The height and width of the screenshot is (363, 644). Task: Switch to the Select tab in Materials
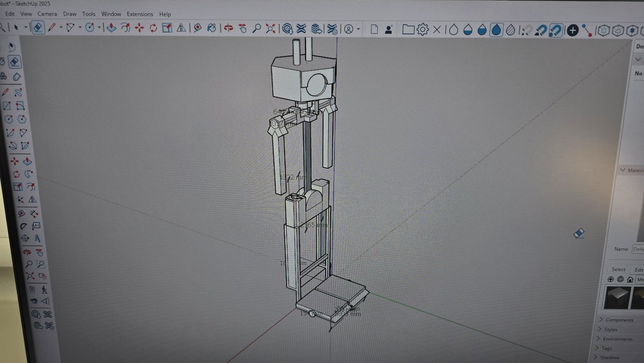coord(618,269)
